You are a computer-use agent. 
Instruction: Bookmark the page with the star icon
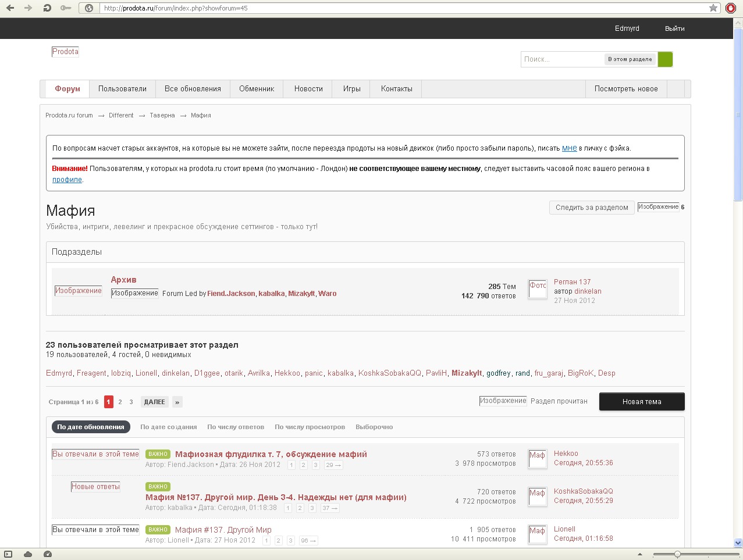tap(713, 8)
